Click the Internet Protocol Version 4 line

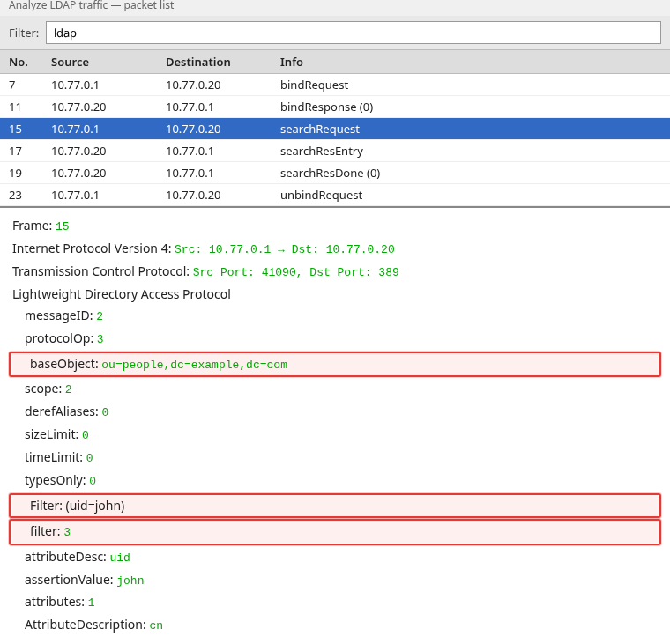click(204, 248)
